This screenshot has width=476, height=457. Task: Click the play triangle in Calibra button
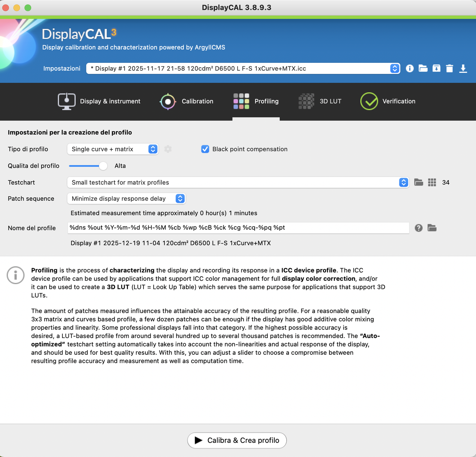tap(199, 440)
